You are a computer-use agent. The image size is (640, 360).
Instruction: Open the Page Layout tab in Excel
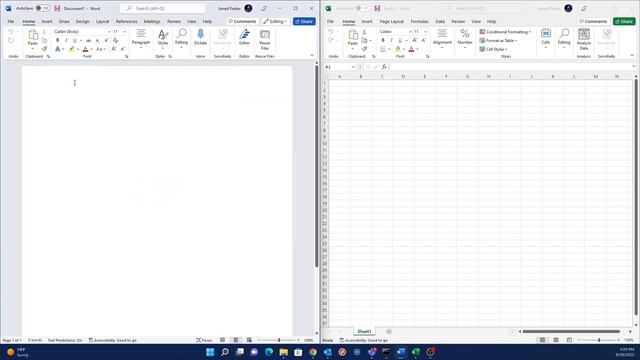[x=392, y=21]
